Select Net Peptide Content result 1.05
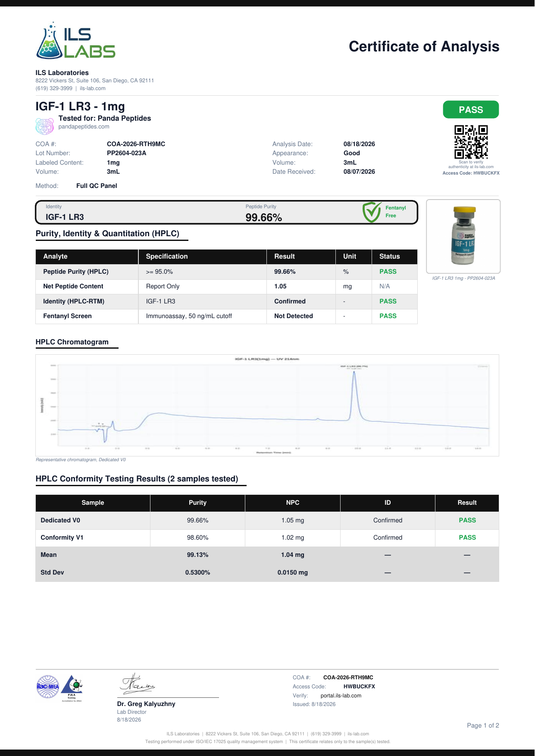 click(280, 286)
